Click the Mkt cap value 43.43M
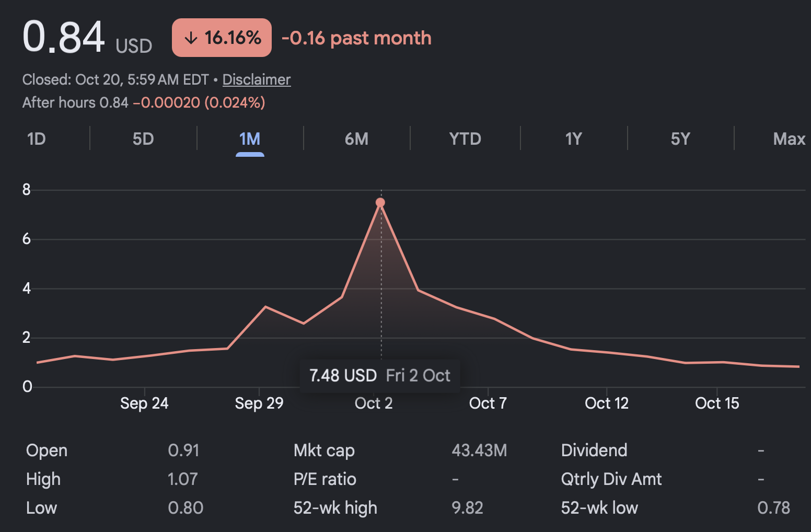 pyautogui.click(x=479, y=450)
